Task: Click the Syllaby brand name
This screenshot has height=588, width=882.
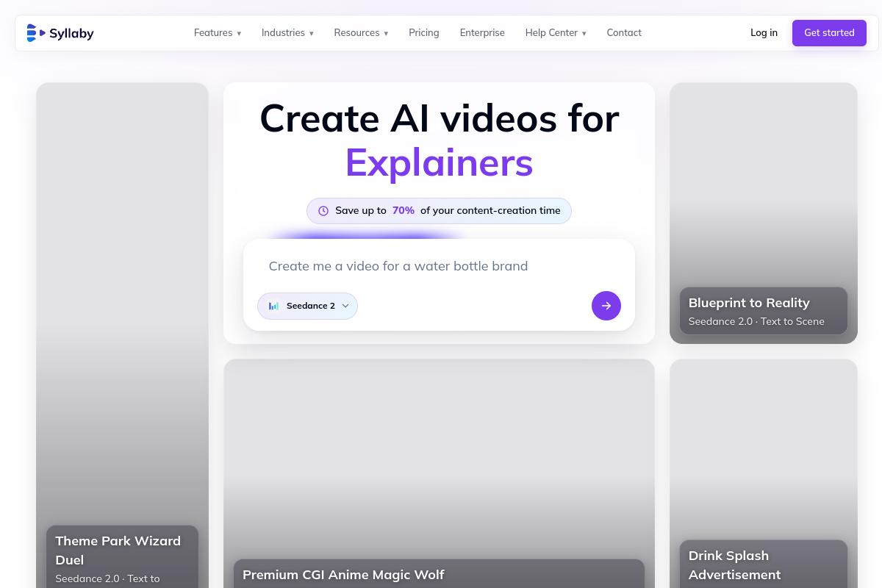Action: [71, 34]
